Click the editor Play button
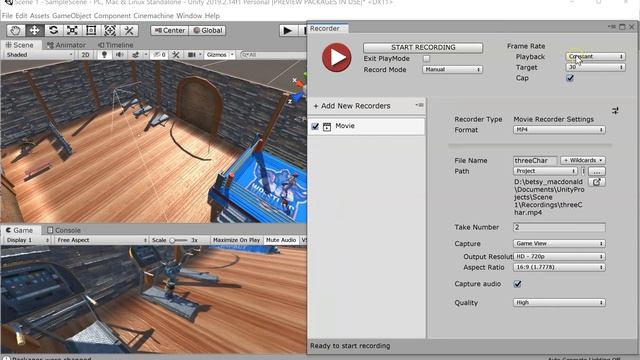Image resolution: width=640 pixels, height=360 pixels. [x=287, y=31]
